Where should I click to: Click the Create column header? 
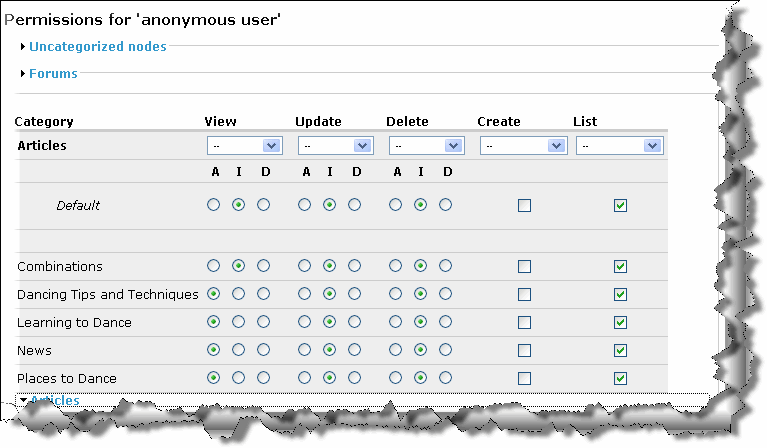(x=499, y=122)
